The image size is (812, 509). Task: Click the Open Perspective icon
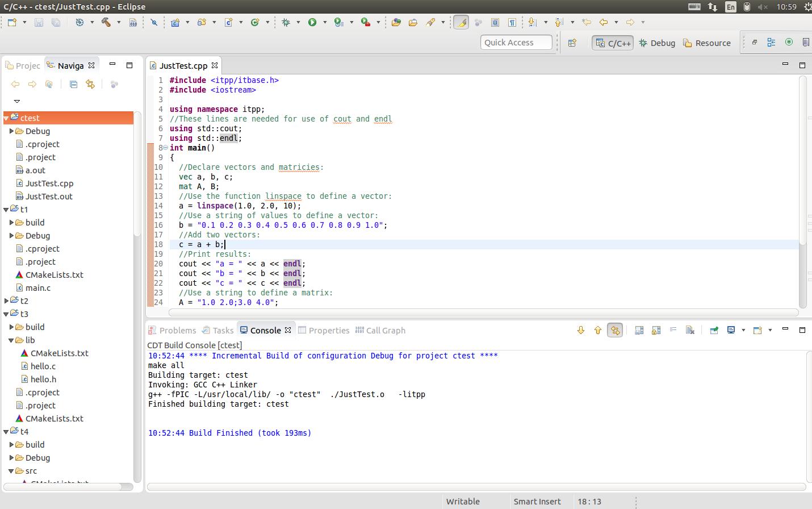(x=572, y=43)
